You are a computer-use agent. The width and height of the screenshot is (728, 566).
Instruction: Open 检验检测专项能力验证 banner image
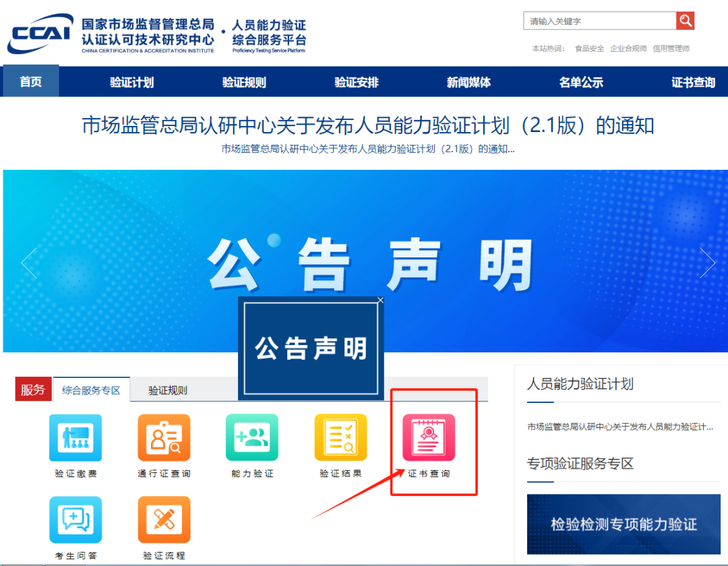(624, 524)
